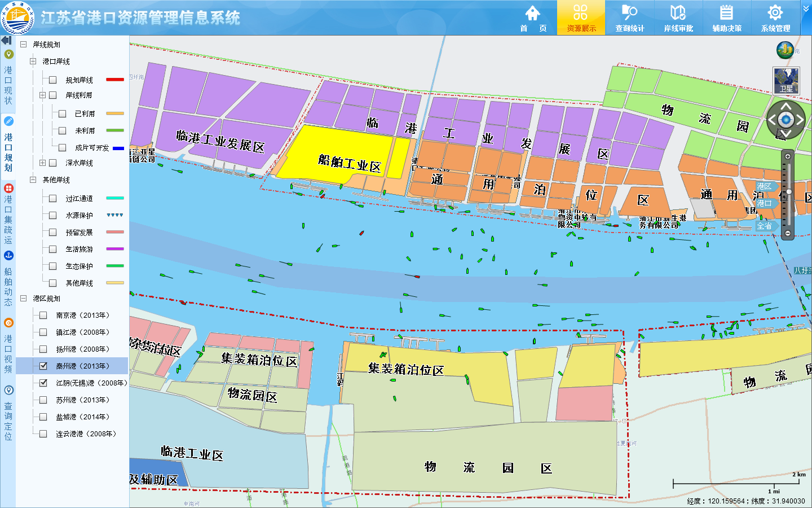
Task: Collapse the 港区规划 tree node
Action: click(x=24, y=299)
